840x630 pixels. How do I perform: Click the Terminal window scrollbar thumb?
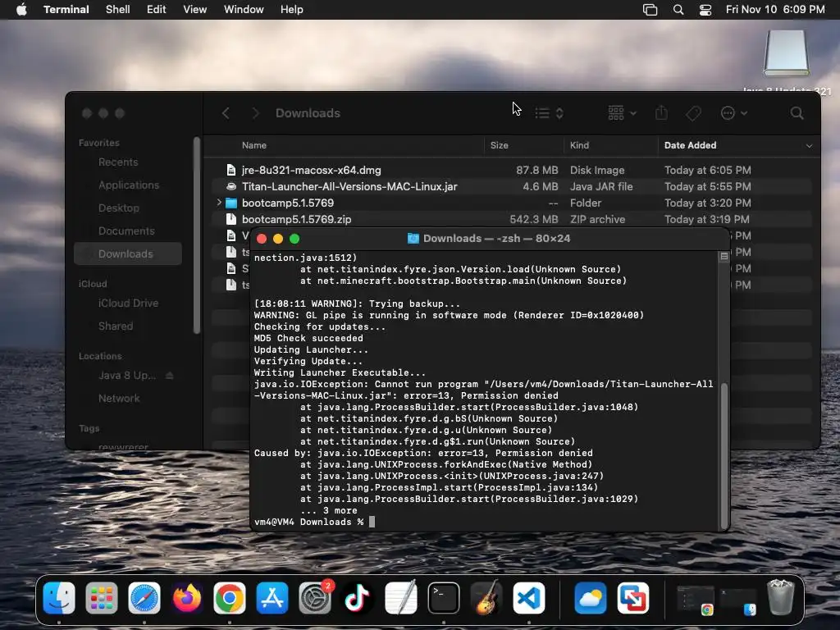coord(724,455)
